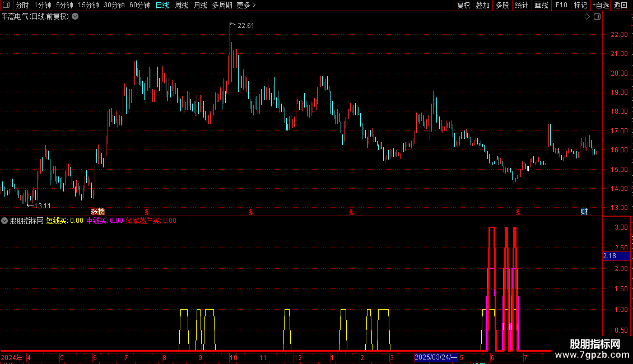This screenshot has width=633, height=364.
Task: Switch to 月线 monthly chart
Action: pos(200,5)
